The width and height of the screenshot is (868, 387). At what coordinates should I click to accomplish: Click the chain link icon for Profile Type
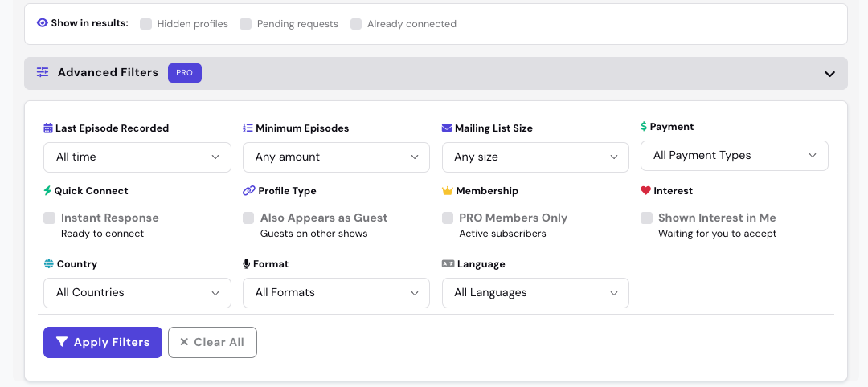249,191
